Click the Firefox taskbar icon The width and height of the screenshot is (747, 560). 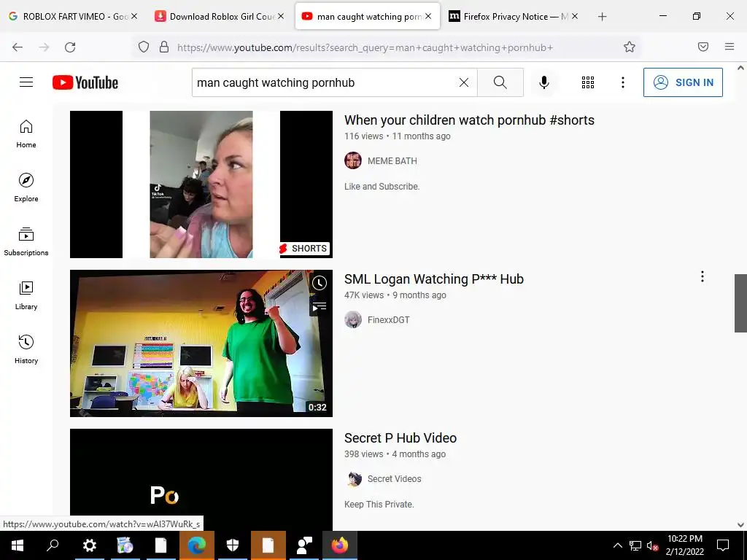[x=340, y=545]
